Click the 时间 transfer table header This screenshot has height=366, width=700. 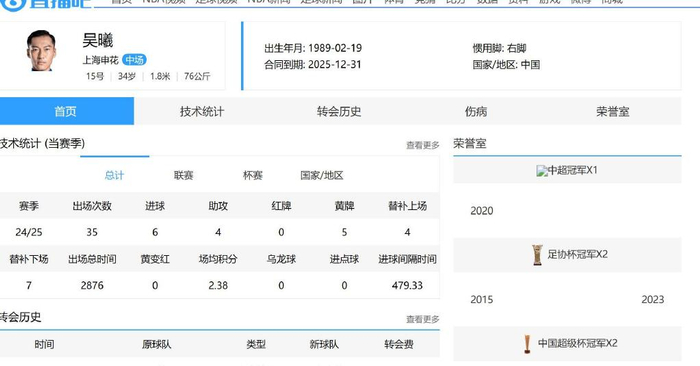pyautogui.click(x=44, y=344)
